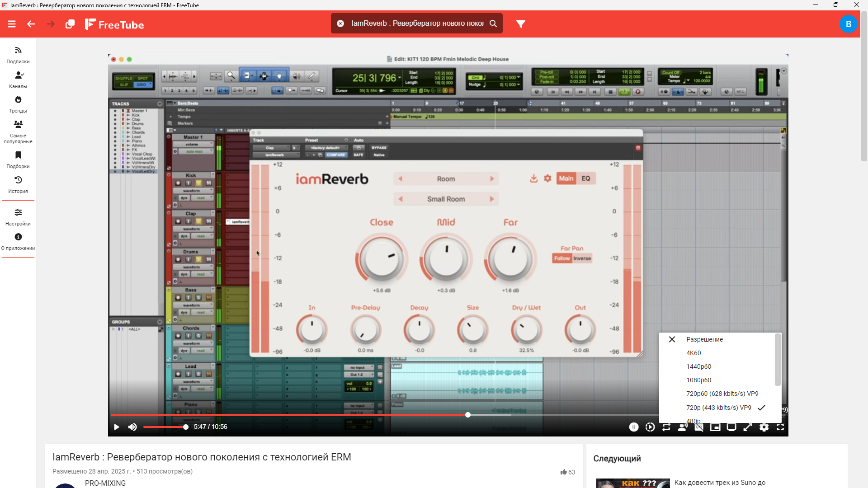868x488 pixels.
Task: Open the Trending (Тренды) page
Action: [x=18, y=104]
